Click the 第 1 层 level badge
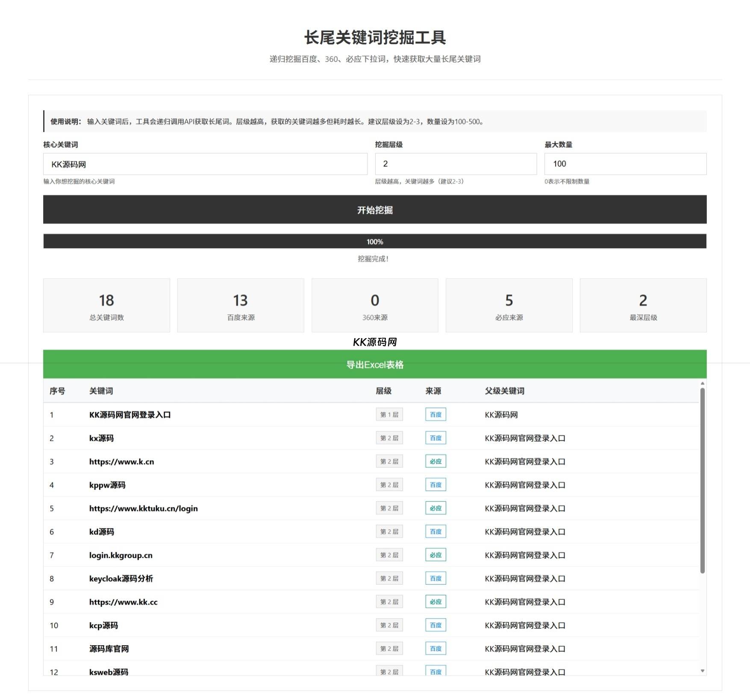 (x=389, y=414)
